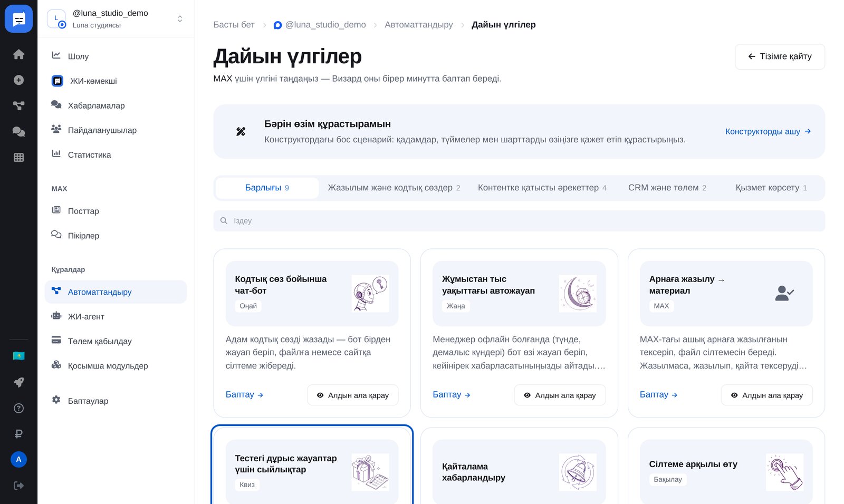The image size is (844, 504).
Task: Click the logout icon at rail bottom
Action: click(18, 486)
